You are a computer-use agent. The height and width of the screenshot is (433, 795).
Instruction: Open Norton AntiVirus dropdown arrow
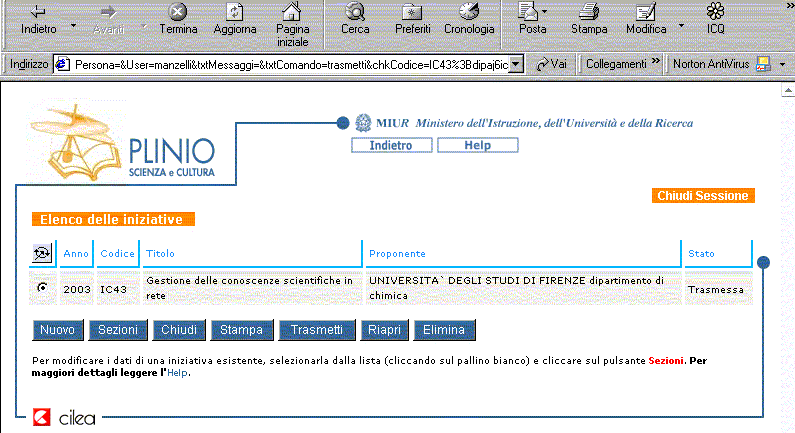pyautogui.click(x=782, y=64)
